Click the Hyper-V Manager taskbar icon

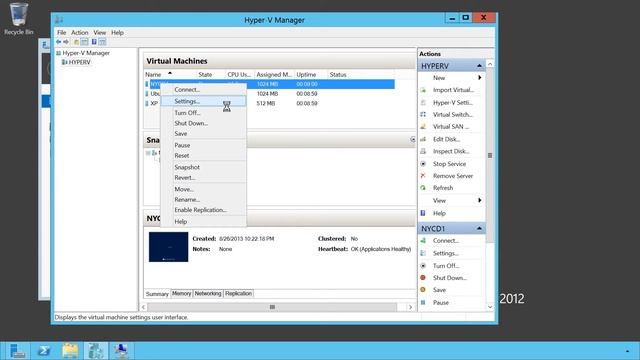pyautogui.click(x=96, y=351)
